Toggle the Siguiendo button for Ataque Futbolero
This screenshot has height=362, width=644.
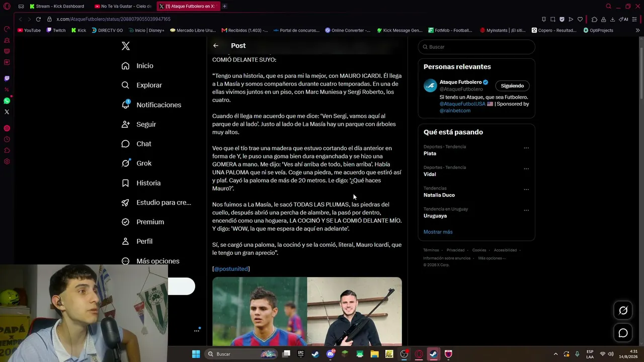(x=512, y=85)
